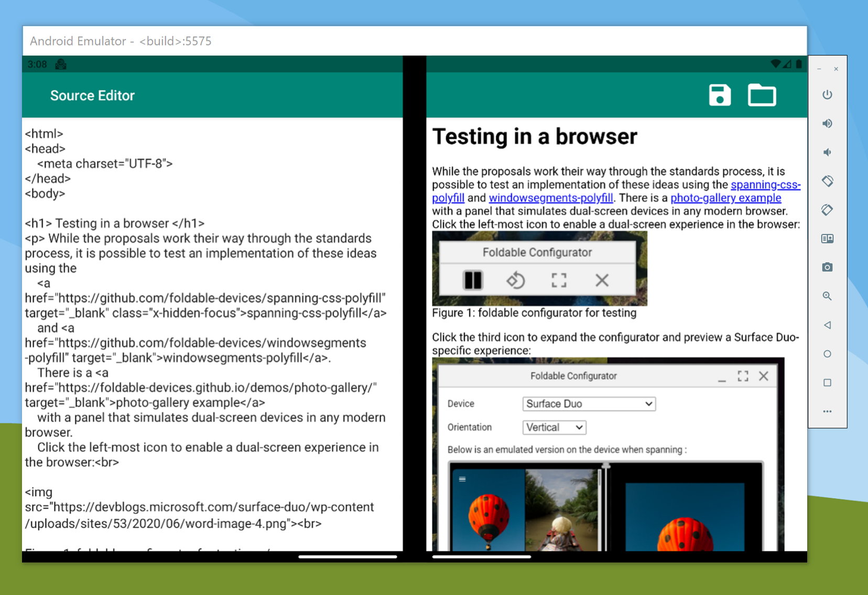Lower volume with the volume down icon
The height and width of the screenshot is (595, 868).
827,153
